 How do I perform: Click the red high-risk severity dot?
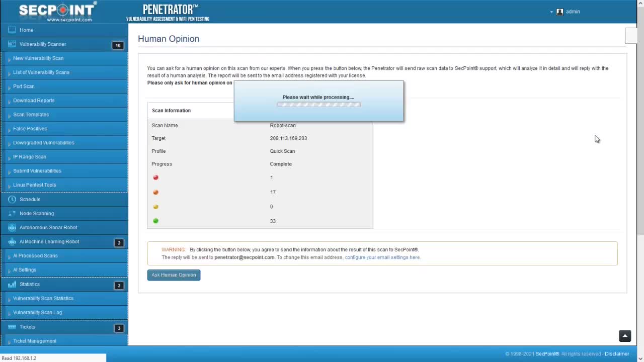pos(155,177)
